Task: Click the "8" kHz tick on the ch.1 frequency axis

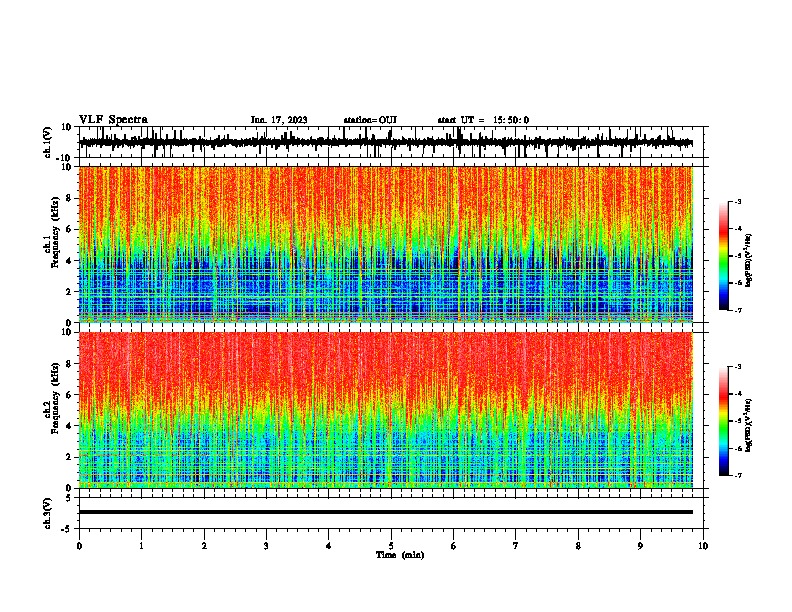Action: point(70,198)
